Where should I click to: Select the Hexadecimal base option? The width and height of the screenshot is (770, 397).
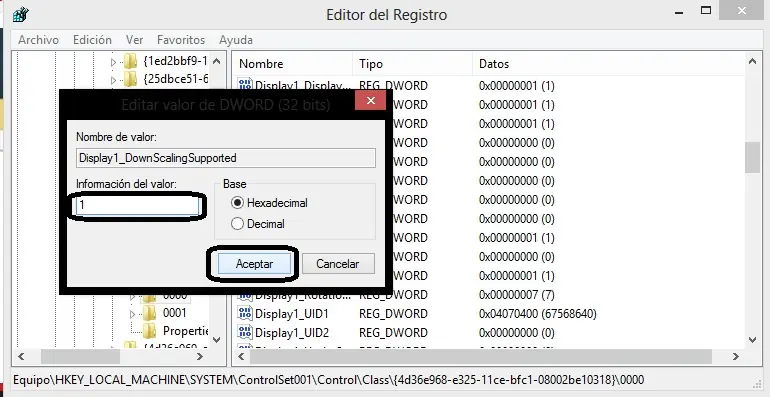coord(269,203)
